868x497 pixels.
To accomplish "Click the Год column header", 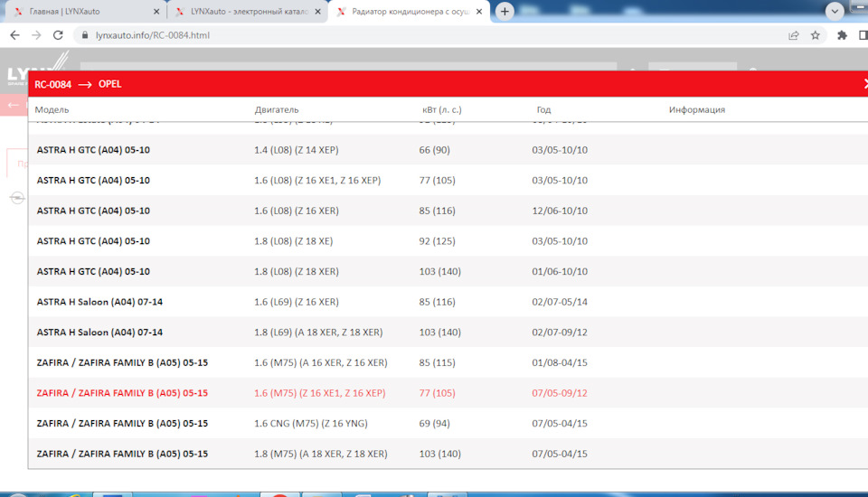I will click(543, 109).
